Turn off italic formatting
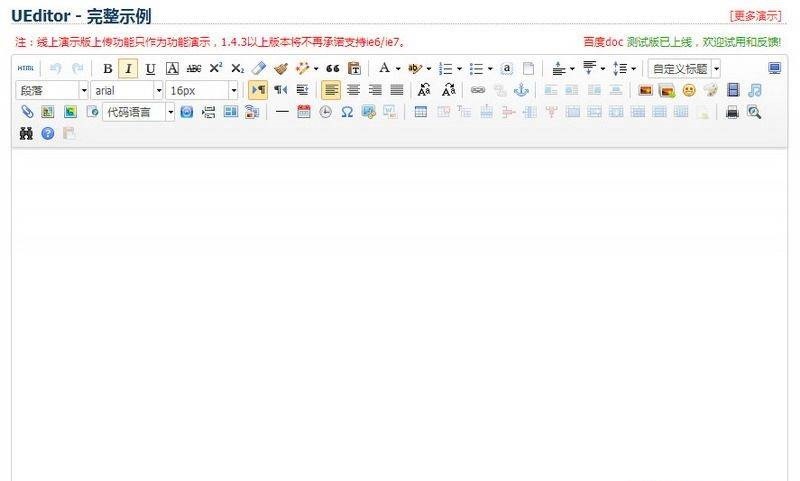800x481 pixels. pos(128,69)
